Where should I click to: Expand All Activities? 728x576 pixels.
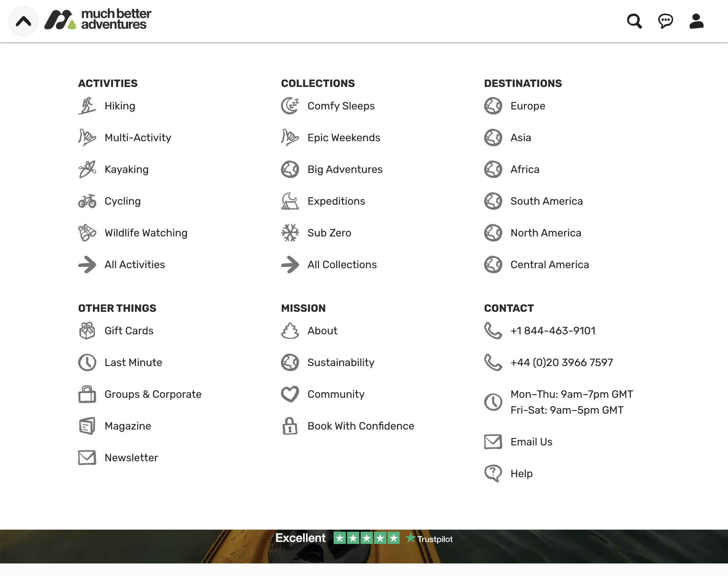tap(134, 265)
